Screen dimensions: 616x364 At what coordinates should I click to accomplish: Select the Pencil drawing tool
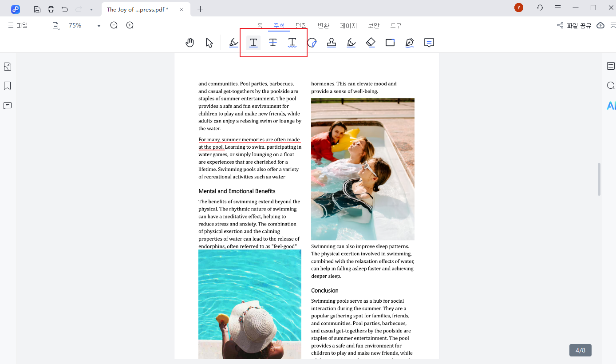click(351, 43)
